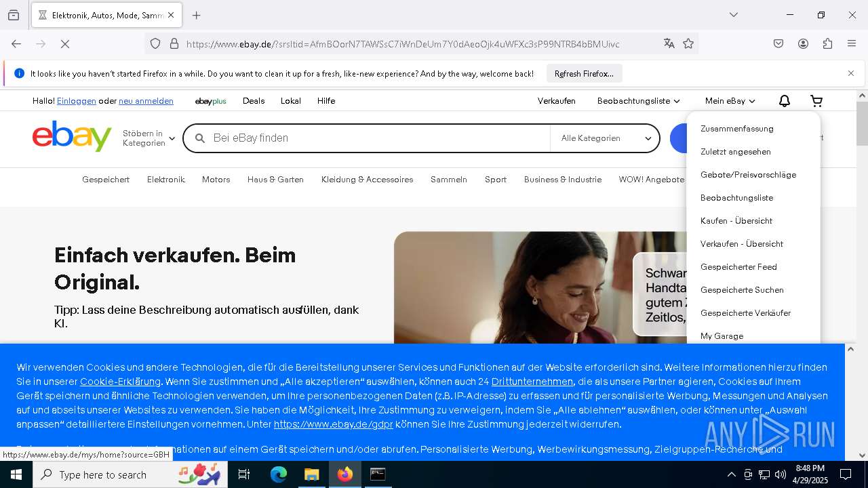Open Business & Industrie category
This screenshot has width=868, height=488.
[x=563, y=180]
